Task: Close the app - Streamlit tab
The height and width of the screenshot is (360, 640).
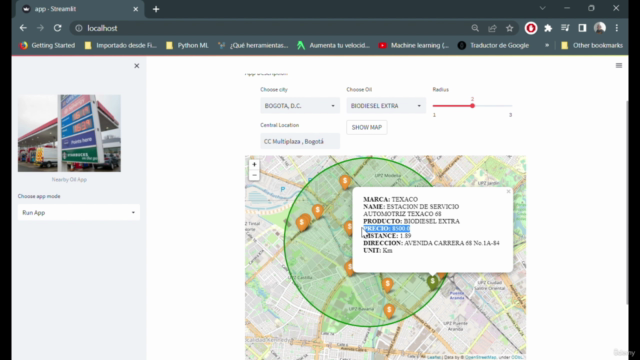Action: coord(136,9)
